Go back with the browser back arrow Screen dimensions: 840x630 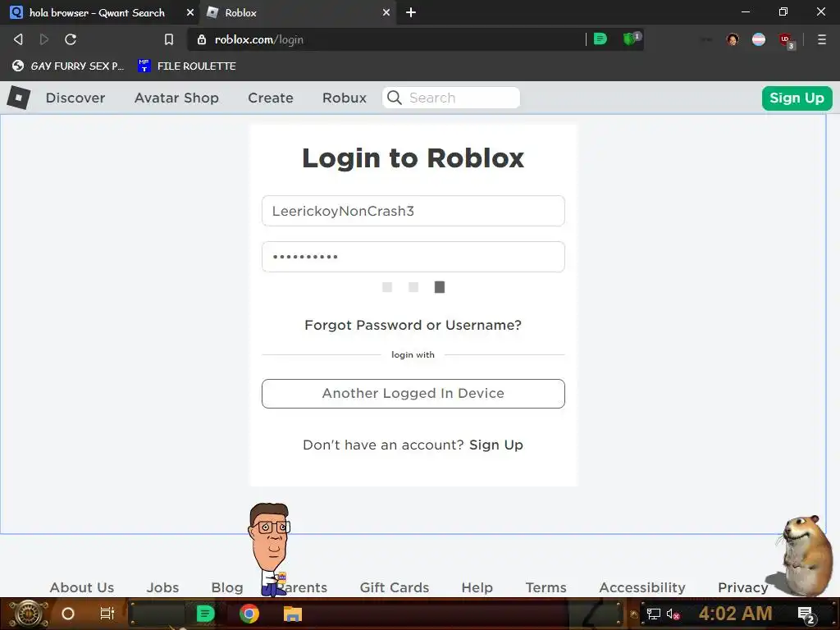[18, 39]
